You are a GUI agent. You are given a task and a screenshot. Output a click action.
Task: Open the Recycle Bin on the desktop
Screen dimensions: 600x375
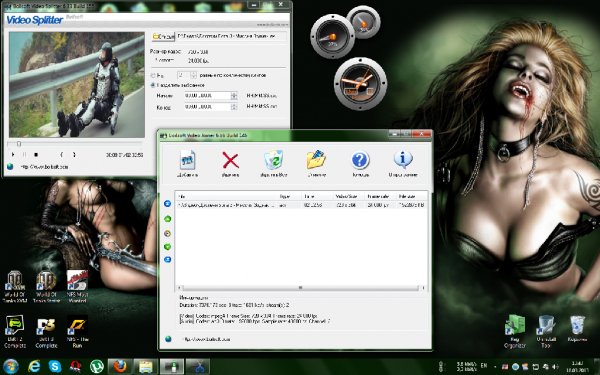(577, 328)
